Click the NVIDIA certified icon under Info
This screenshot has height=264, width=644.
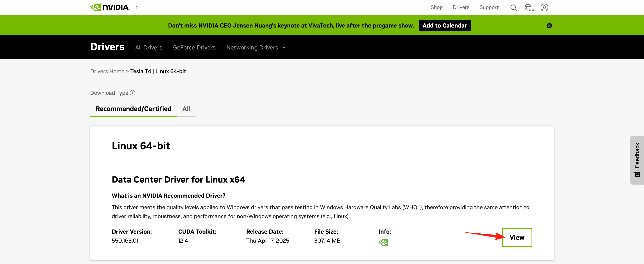(383, 242)
